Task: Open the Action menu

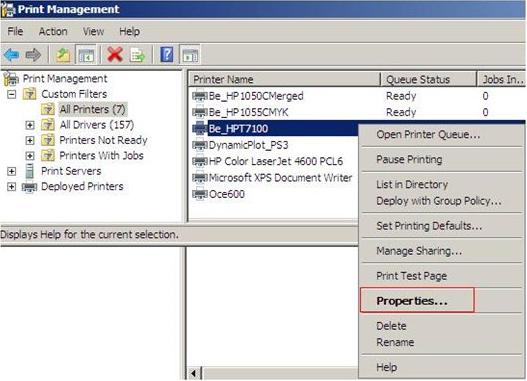Action: tap(53, 32)
